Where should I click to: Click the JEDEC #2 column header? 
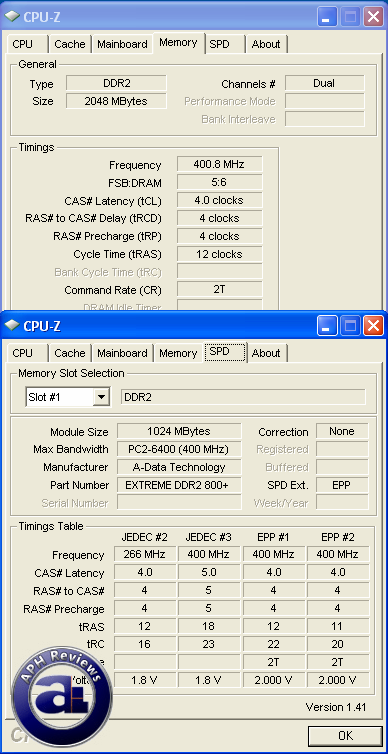point(144,537)
